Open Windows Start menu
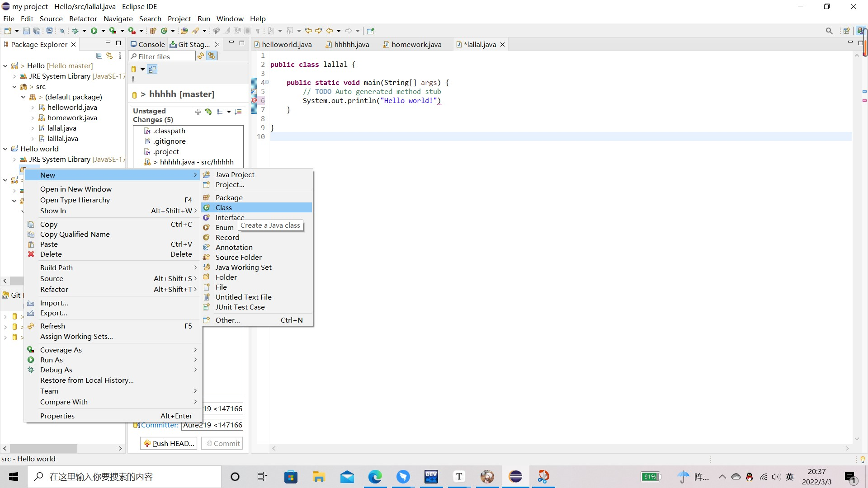The image size is (868, 488). [x=14, y=477]
